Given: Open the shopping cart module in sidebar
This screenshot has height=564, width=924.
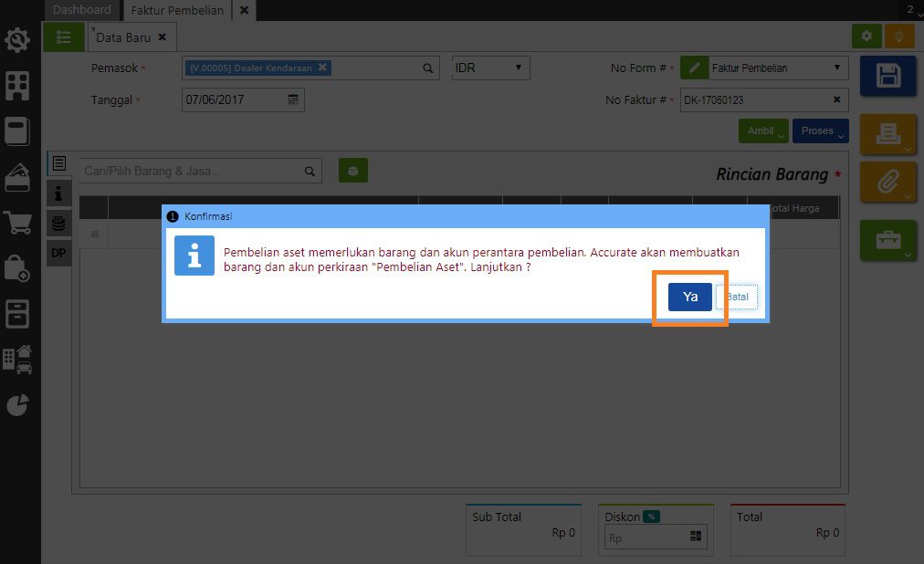Looking at the screenshot, I should click(17, 223).
